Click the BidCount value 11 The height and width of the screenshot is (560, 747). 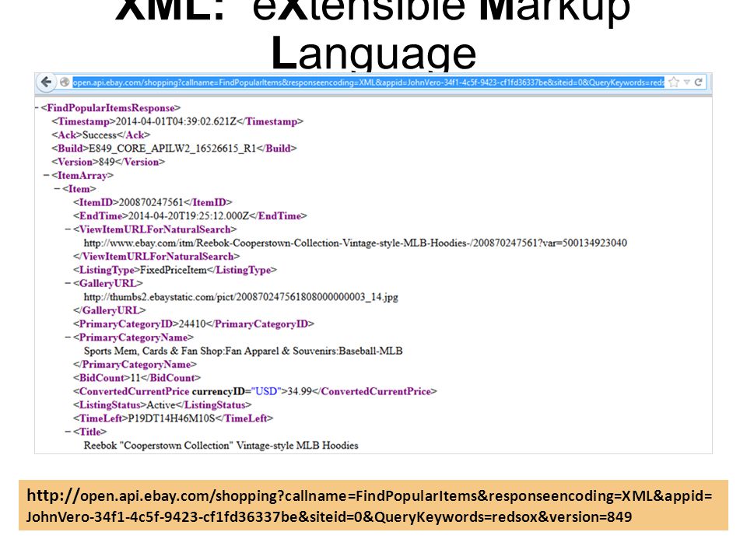(135, 378)
